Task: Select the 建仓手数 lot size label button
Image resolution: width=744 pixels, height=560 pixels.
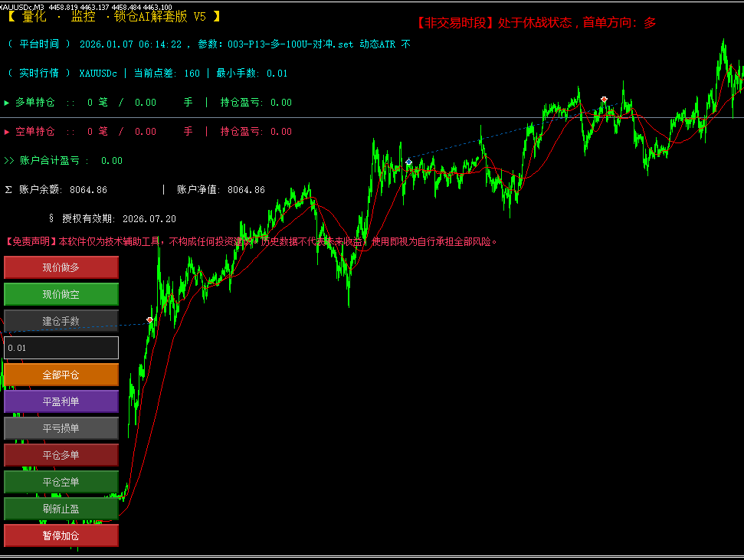Action: [x=61, y=321]
